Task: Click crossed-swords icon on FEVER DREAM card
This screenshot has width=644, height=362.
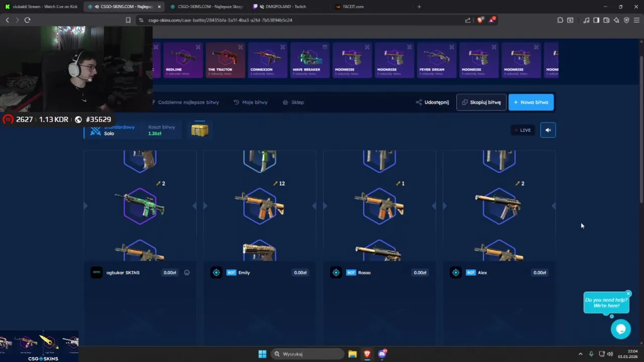Action: click(x=452, y=47)
